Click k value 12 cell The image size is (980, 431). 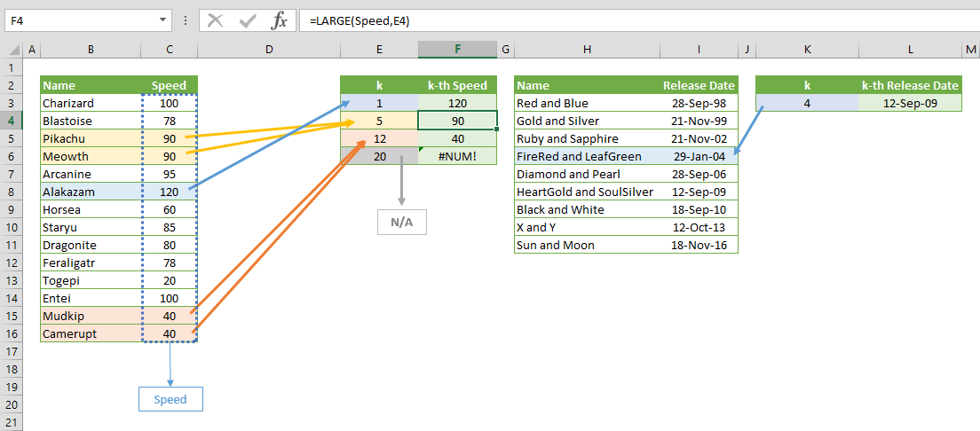[379, 138]
